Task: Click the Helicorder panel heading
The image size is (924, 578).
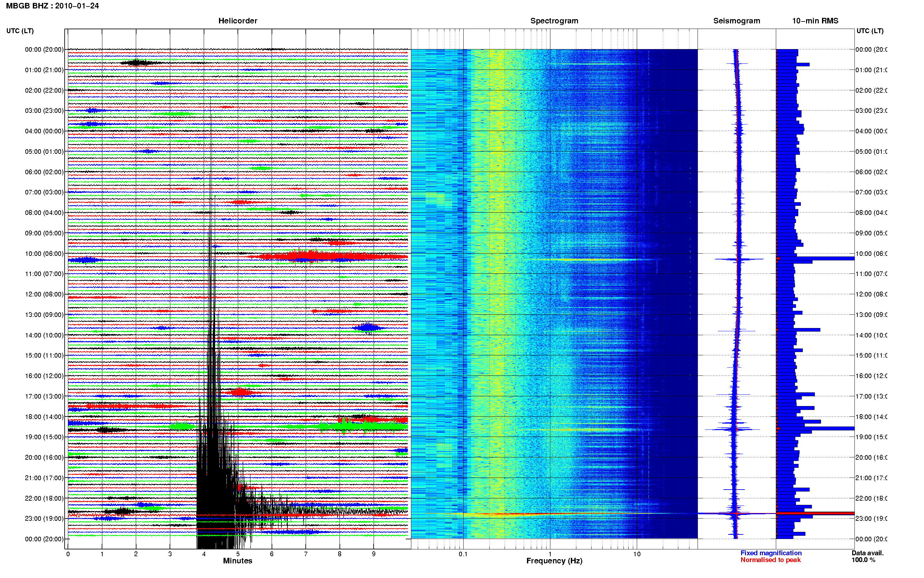Action: [237, 21]
